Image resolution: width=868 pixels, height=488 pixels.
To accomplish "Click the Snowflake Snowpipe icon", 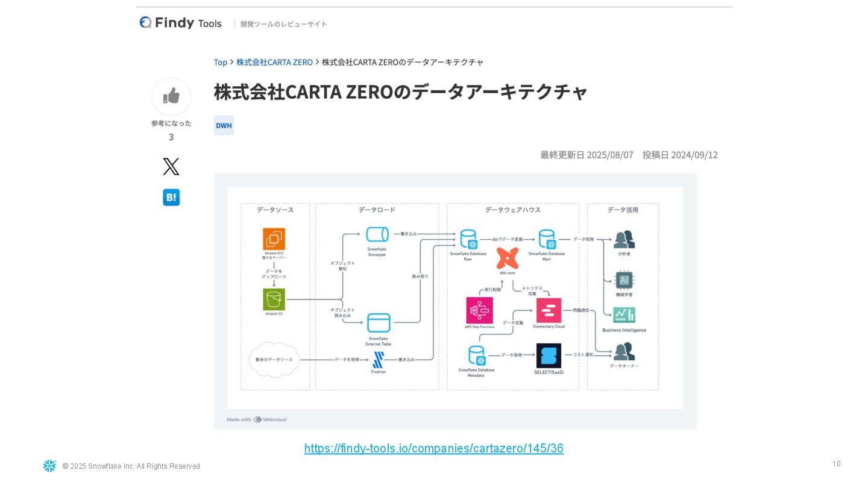I will (377, 235).
